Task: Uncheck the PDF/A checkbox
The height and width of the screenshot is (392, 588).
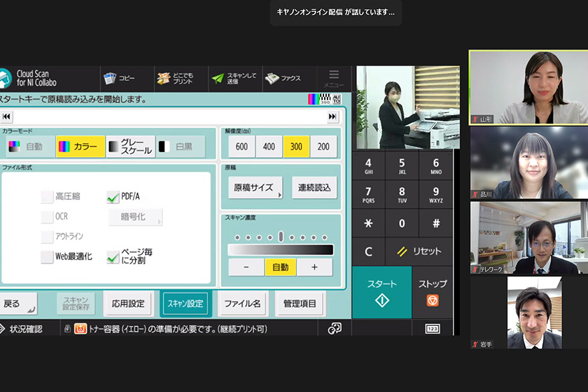Action: pyautogui.click(x=113, y=197)
